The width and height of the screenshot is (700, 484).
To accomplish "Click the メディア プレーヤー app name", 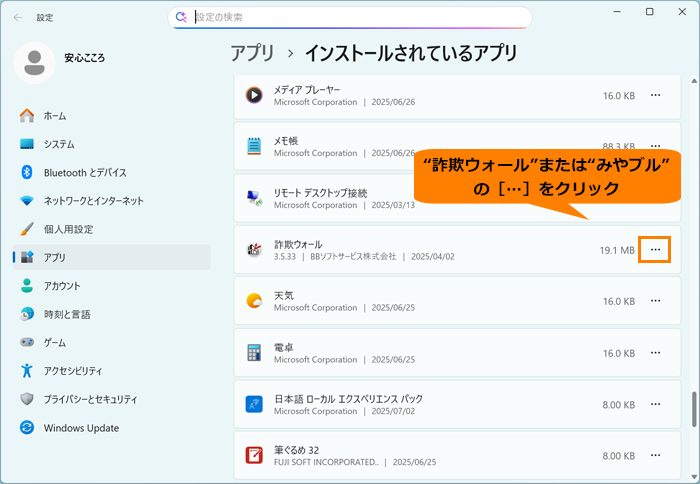I will tap(307, 90).
